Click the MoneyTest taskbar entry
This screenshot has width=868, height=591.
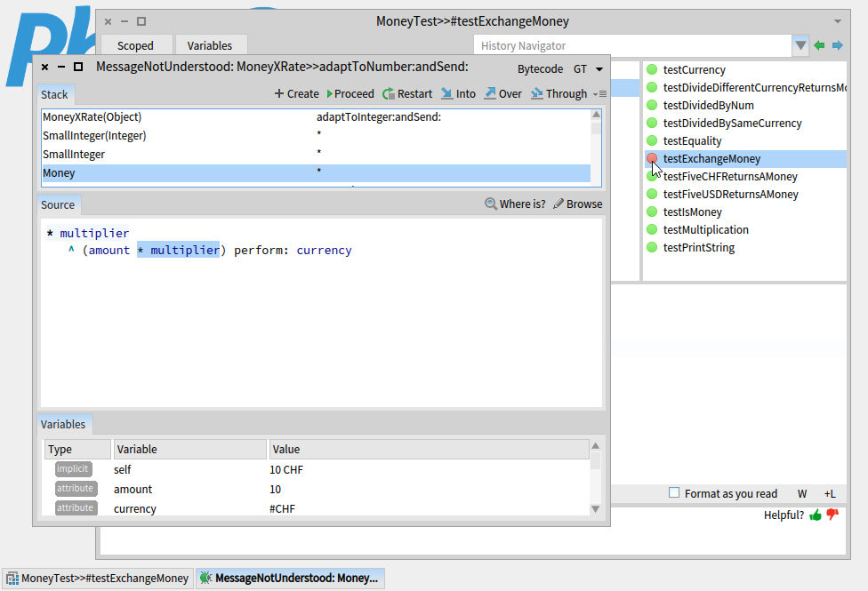[x=98, y=579]
